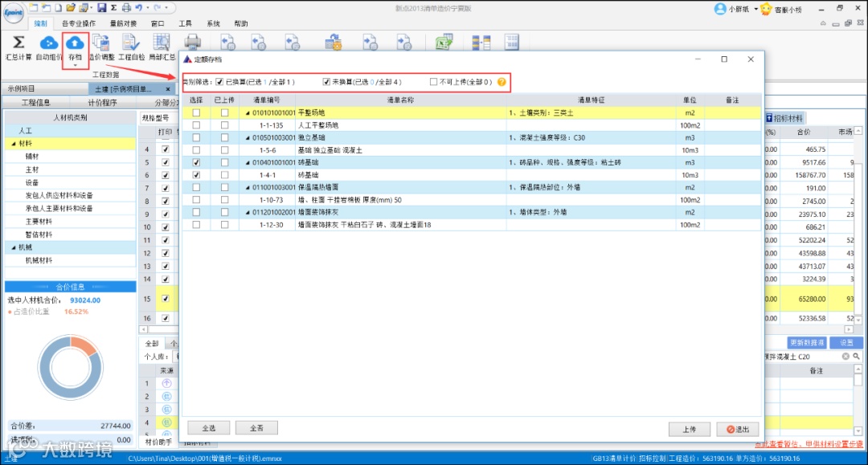This screenshot has height=465, width=868.
Task: Click the 全否 button in dialog
Action: click(x=256, y=428)
